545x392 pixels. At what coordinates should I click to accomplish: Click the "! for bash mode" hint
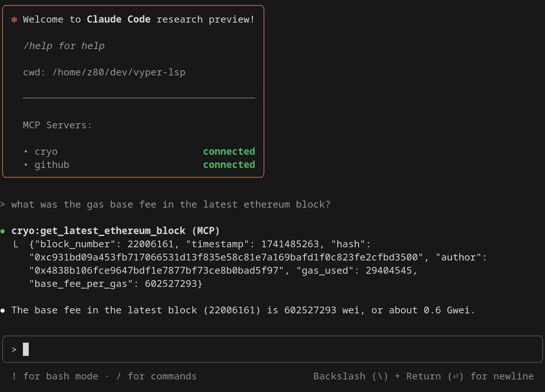(55, 376)
